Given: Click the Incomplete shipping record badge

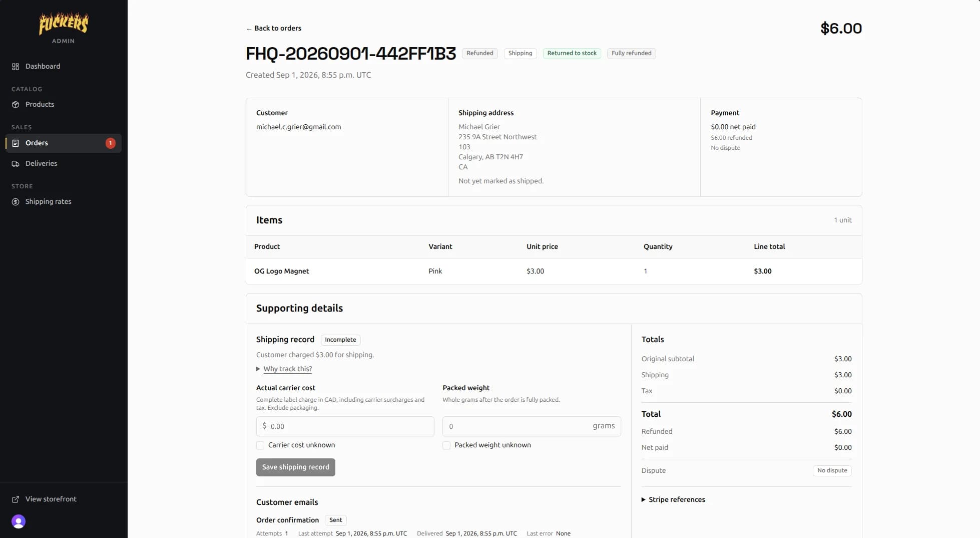Looking at the screenshot, I should pos(340,340).
